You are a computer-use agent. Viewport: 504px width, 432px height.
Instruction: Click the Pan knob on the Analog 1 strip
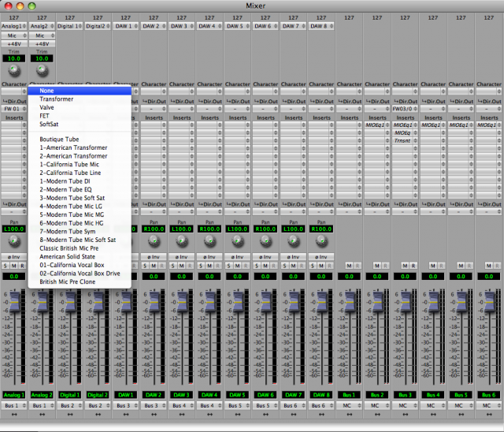click(x=14, y=240)
